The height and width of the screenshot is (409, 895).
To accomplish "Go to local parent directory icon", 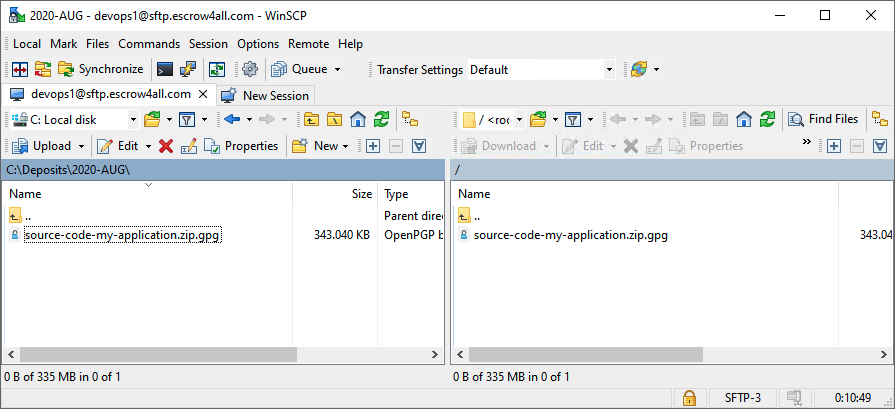I will click(x=311, y=119).
